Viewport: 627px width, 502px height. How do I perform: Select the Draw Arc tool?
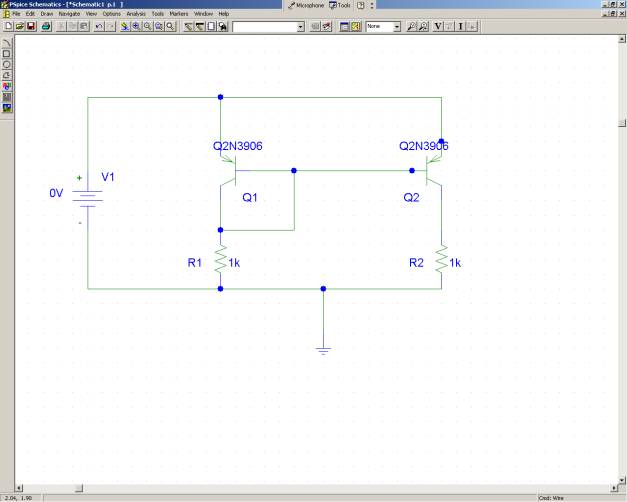(7, 44)
